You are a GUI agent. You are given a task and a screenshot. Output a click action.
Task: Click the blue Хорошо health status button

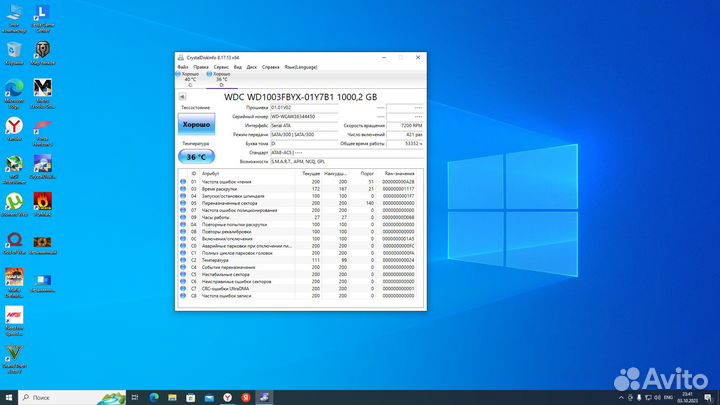(196, 124)
